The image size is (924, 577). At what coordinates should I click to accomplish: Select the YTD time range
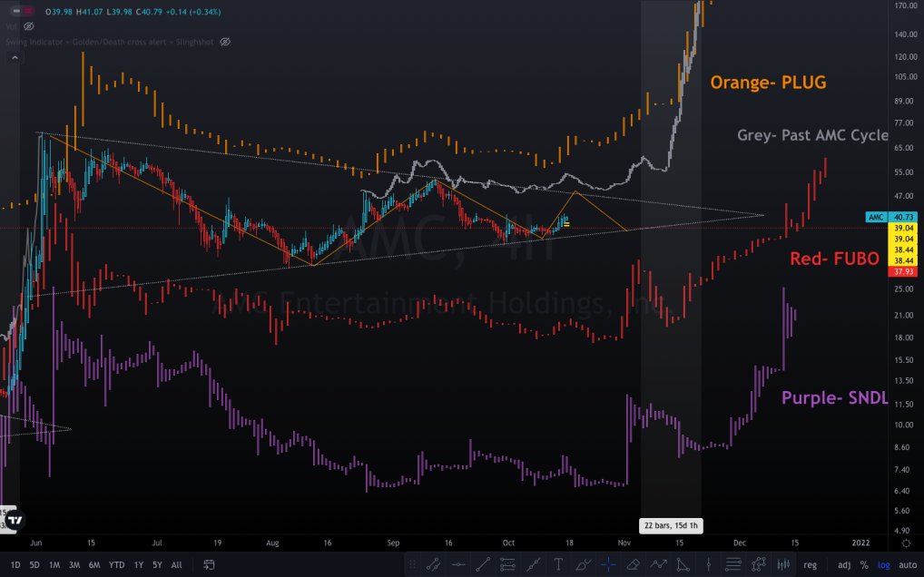[117, 564]
